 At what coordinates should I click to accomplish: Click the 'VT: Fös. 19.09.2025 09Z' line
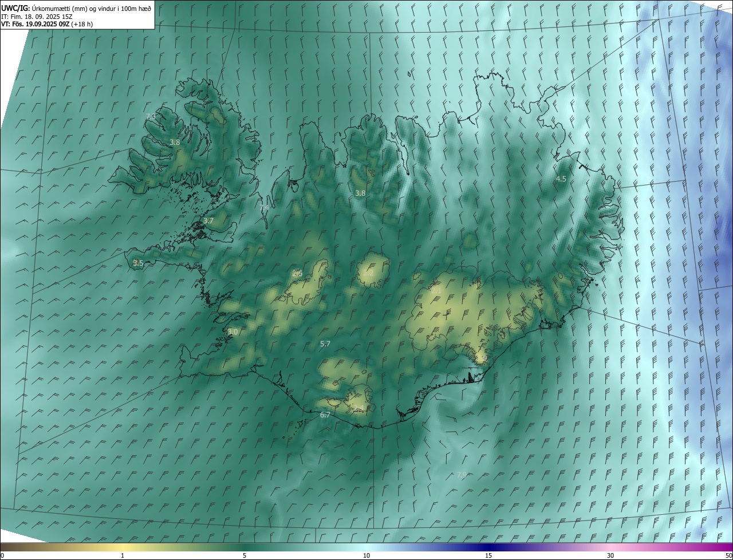(x=47, y=24)
